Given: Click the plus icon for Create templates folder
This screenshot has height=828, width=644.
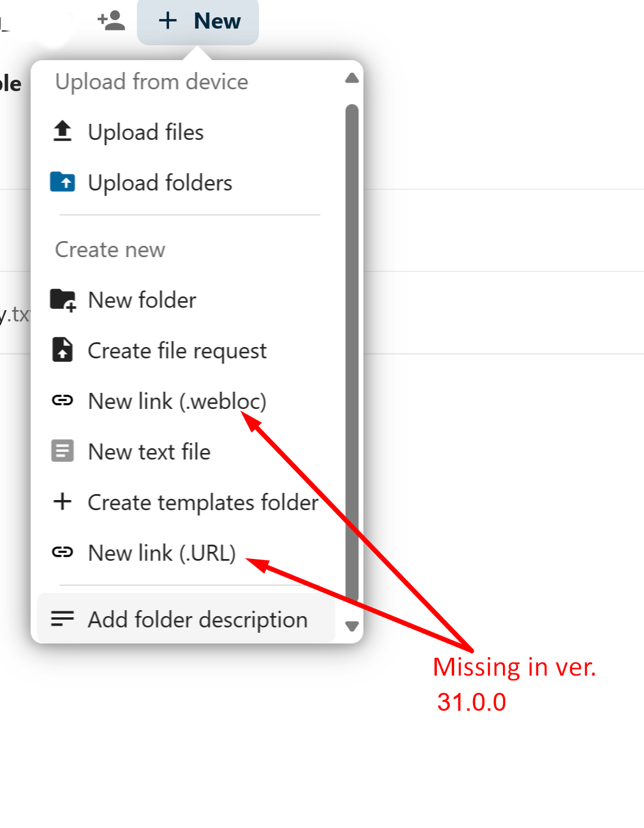Looking at the screenshot, I should tap(62, 502).
